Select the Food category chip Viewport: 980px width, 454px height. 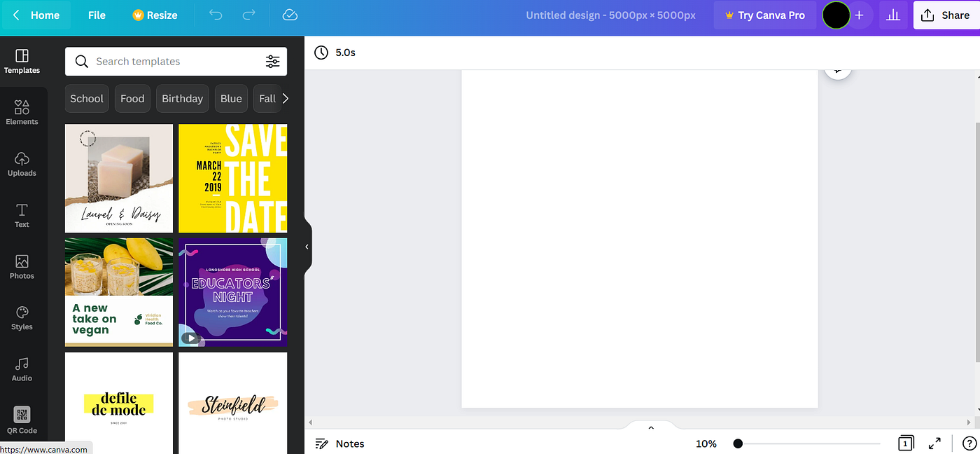click(x=132, y=99)
